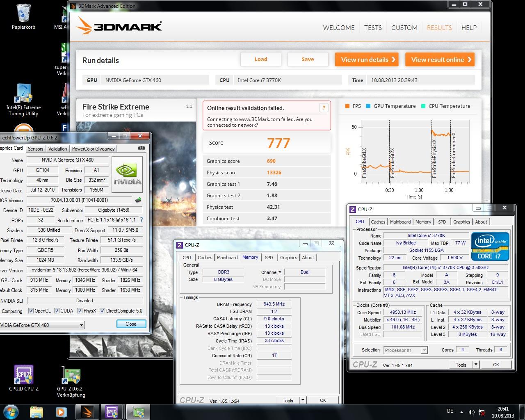Click the FPS legend swatch in chart
This screenshot has width=525, height=420.
pyautogui.click(x=347, y=106)
